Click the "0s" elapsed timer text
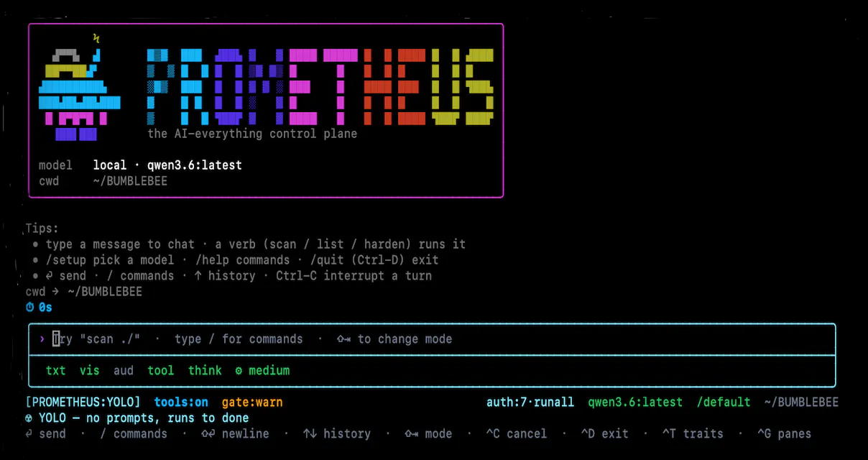Screen dimensions: 868x460 coord(45,308)
